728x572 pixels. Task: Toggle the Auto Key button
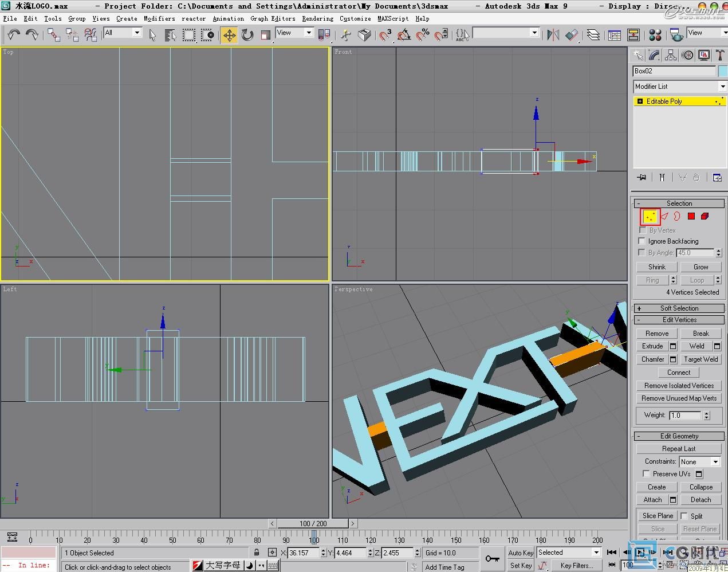click(x=521, y=553)
